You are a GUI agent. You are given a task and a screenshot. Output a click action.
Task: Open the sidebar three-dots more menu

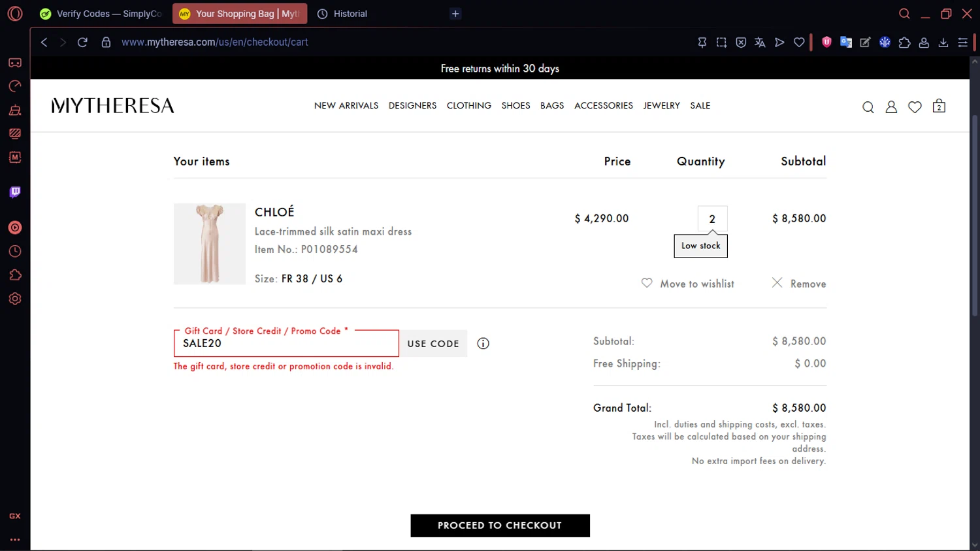click(15, 540)
